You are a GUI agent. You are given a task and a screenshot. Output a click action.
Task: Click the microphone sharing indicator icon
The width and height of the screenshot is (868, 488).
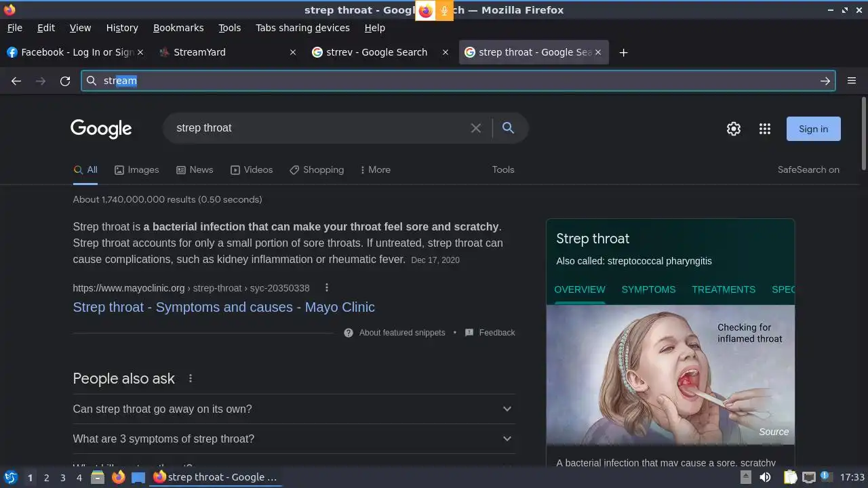(x=444, y=11)
